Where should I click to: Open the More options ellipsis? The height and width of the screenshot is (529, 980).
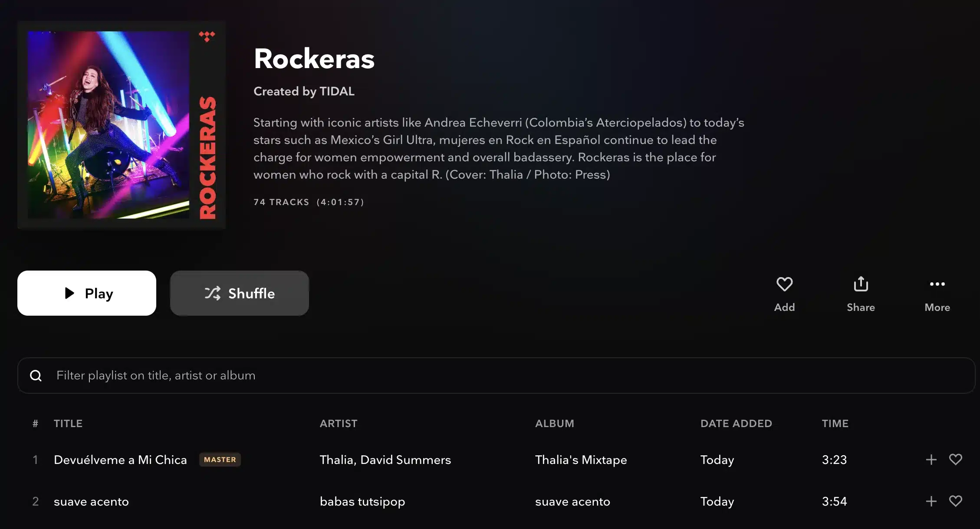click(937, 284)
